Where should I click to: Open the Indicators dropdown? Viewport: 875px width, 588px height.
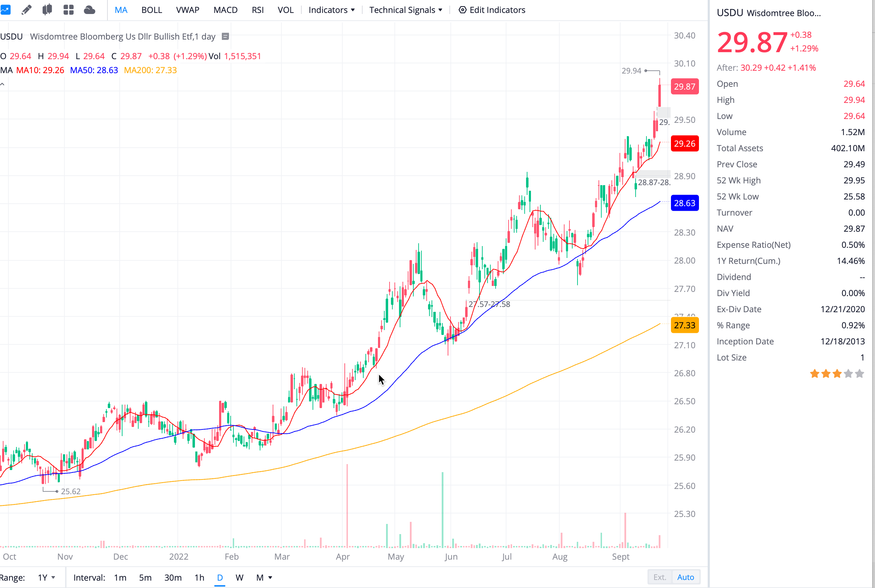click(331, 10)
